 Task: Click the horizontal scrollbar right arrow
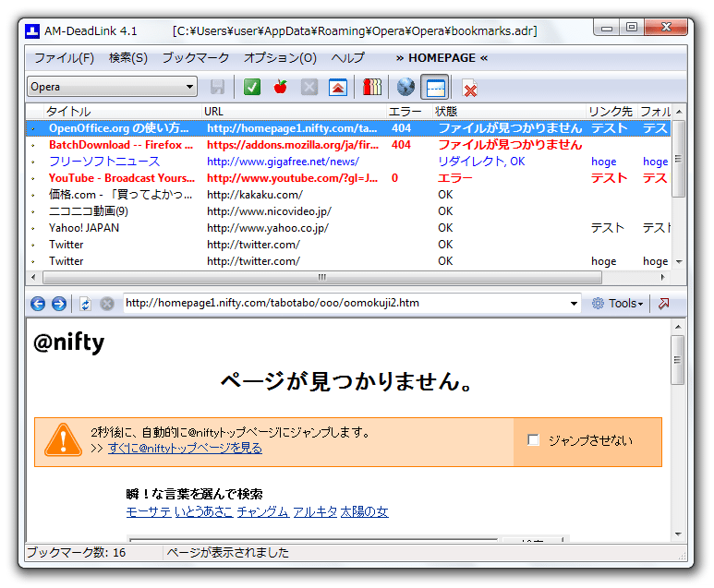pos(663,277)
